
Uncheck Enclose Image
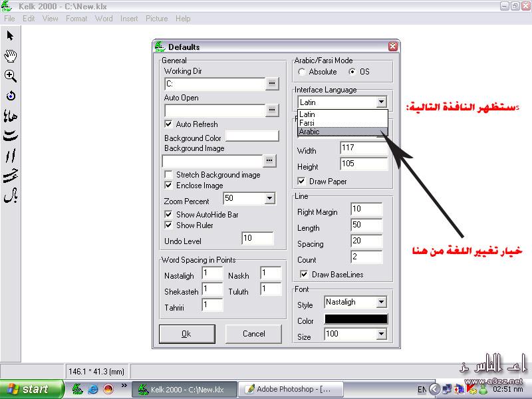pyautogui.click(x=168, y=186)
